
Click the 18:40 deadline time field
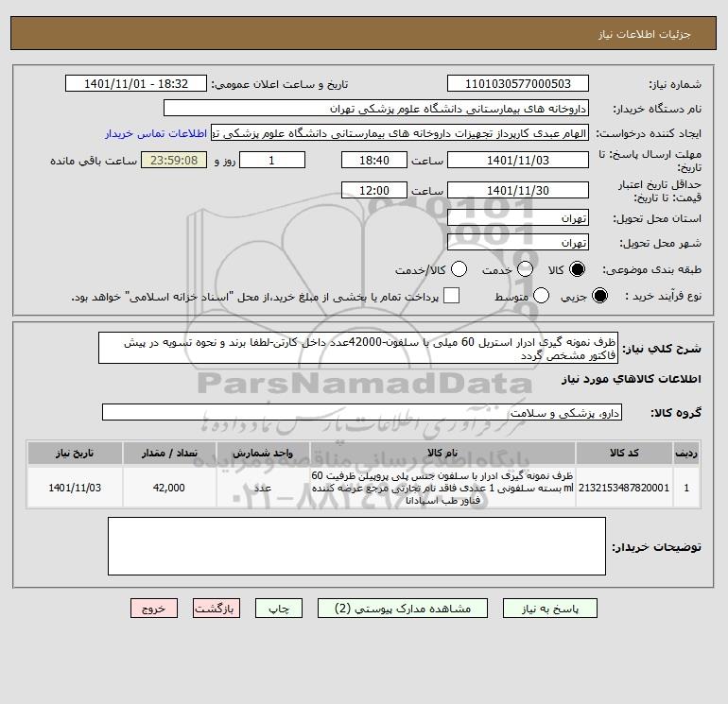pyautogui.click(x=374, y=160)
